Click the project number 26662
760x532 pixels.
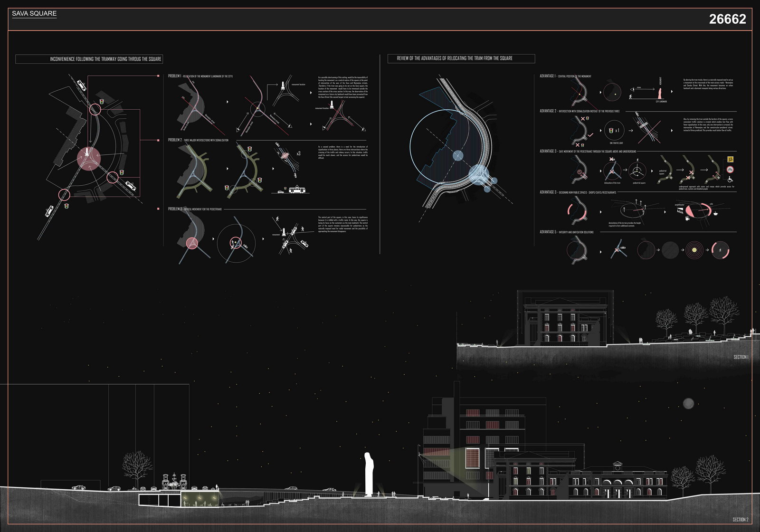727,19
